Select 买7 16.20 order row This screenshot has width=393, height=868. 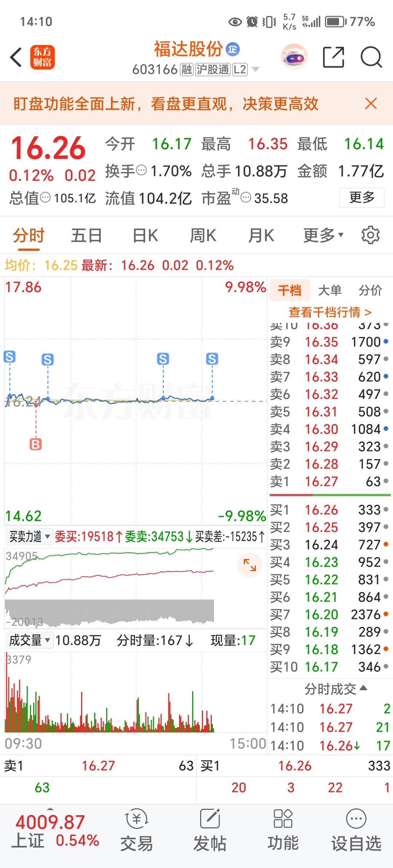[x=329, y=614]
